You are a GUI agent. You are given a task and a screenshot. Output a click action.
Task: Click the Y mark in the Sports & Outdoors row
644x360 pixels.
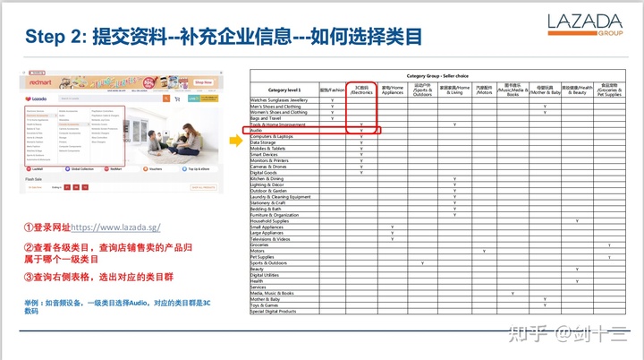(422, 263)
